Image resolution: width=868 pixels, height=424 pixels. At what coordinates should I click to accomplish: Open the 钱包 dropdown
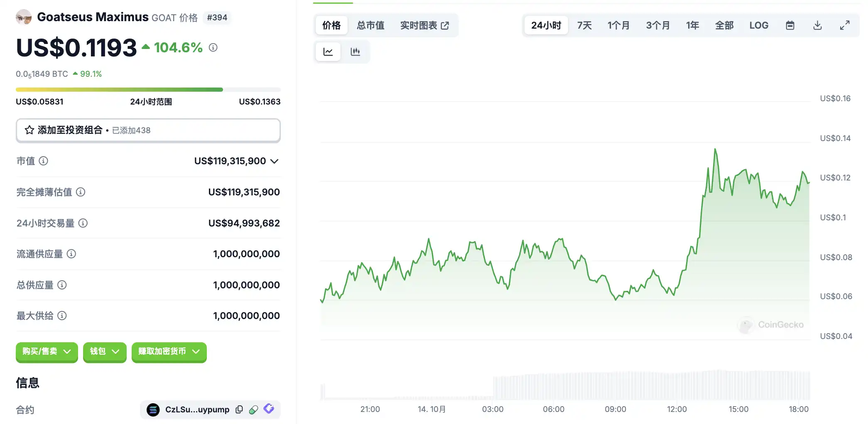105,352
